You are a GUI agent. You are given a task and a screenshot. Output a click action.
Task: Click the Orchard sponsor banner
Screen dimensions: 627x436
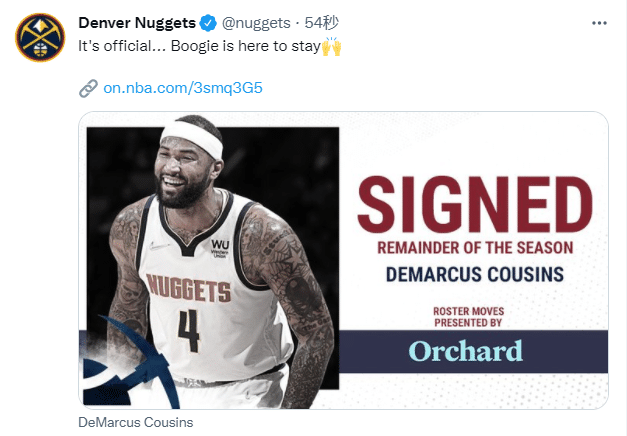click(x=474, y=351)
